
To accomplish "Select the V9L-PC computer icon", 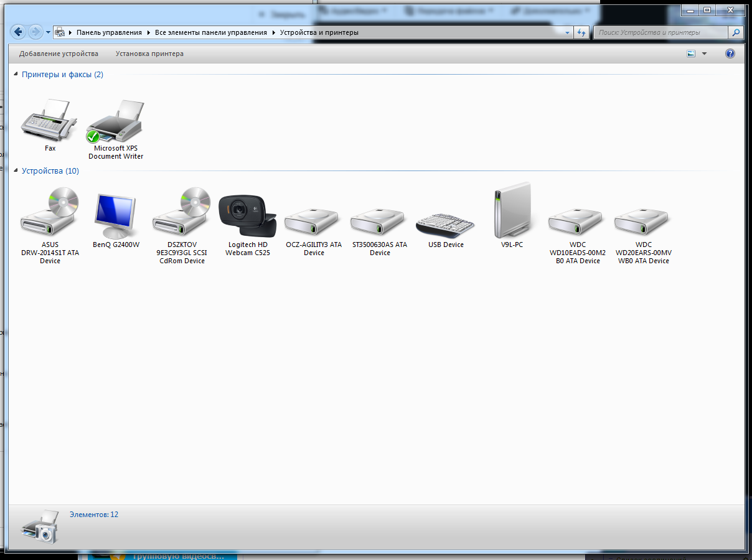I will [512, 210].
